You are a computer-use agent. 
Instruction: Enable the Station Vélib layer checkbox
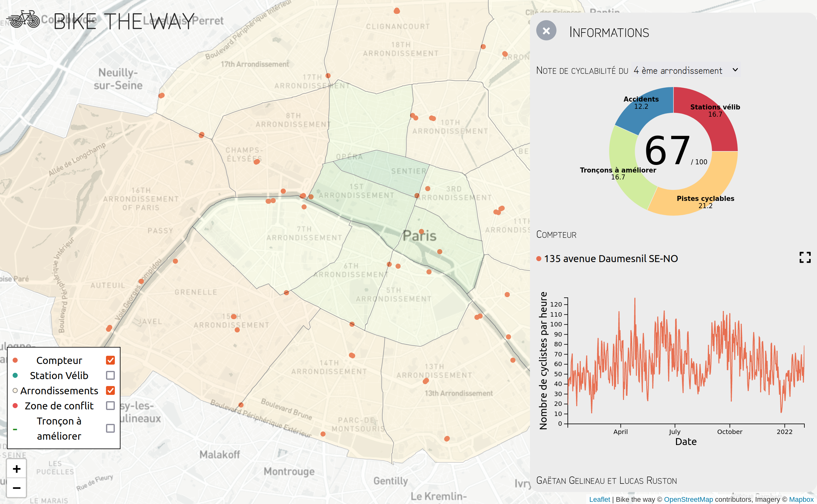tap(110, 375)
